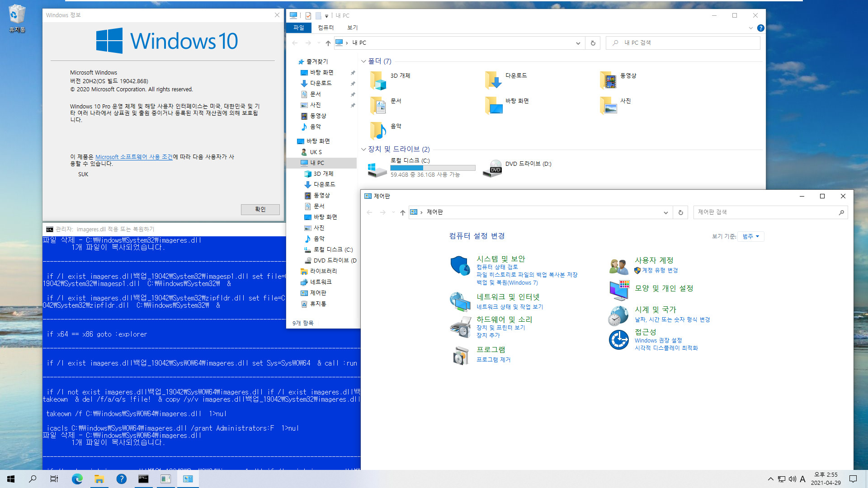Open the volume icon in system tray
The height and width of the screenshot is (488, 868).
[x=792, y=479]
